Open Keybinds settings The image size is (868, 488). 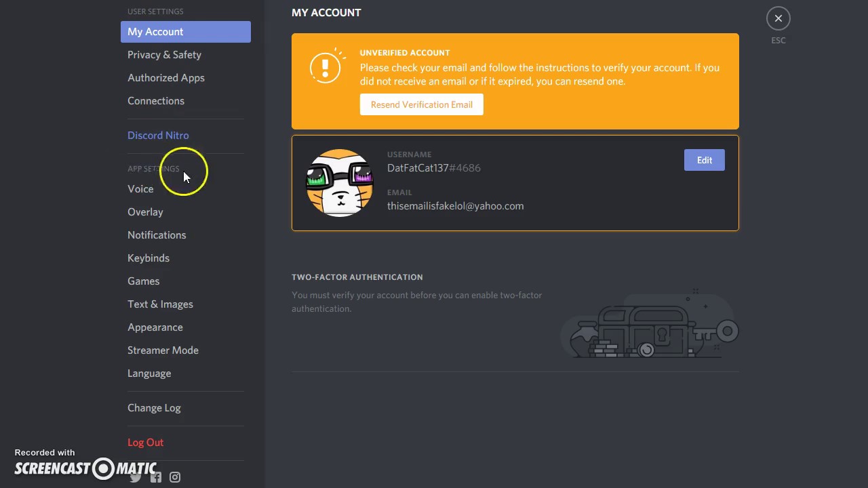click(x=186, y=258)
